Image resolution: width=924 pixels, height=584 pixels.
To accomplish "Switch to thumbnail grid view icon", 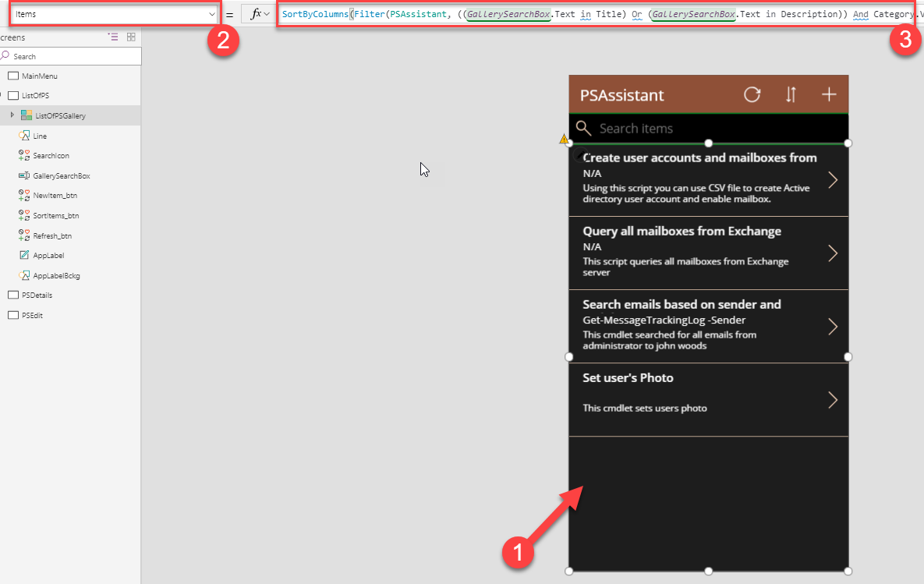I will click(x=132, y=37).
